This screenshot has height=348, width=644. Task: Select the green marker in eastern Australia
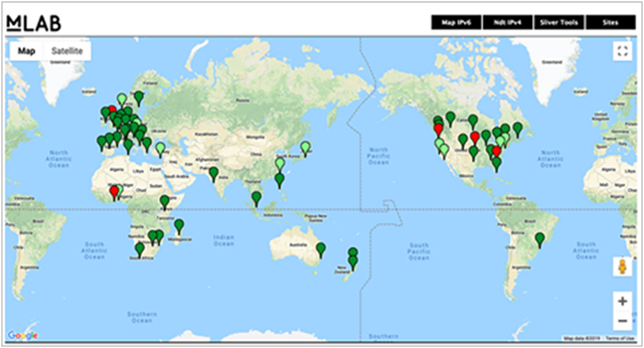coord(321,250)
